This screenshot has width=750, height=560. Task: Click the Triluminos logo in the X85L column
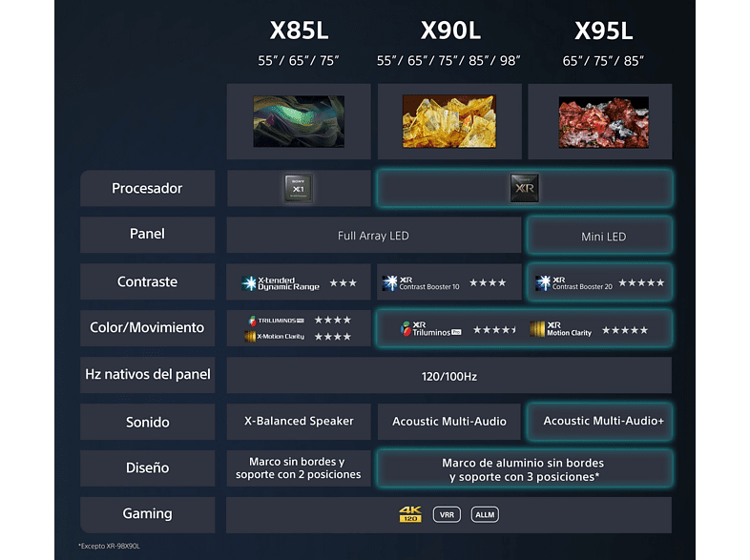(x=276, y=321)
